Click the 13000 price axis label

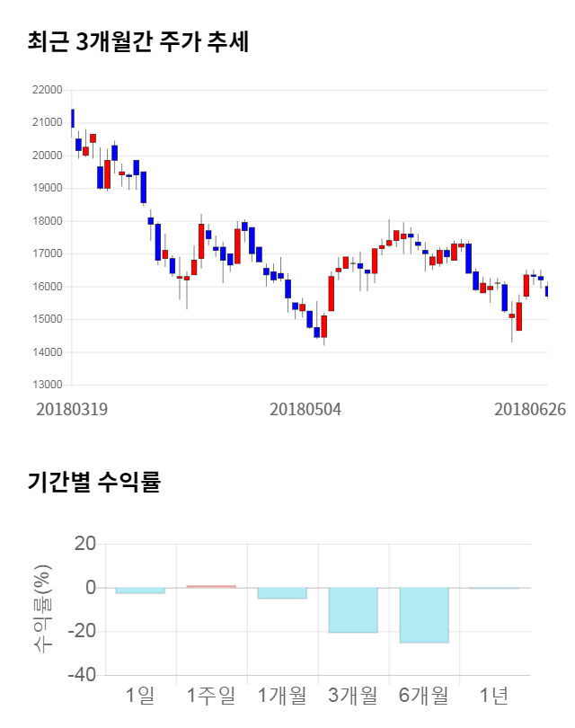[46, 385]
